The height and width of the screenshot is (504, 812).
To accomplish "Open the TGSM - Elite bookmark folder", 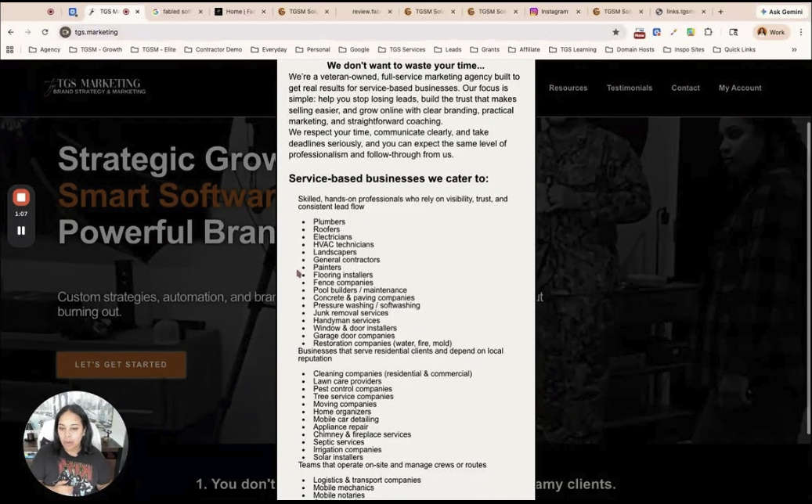I will 153,49.
